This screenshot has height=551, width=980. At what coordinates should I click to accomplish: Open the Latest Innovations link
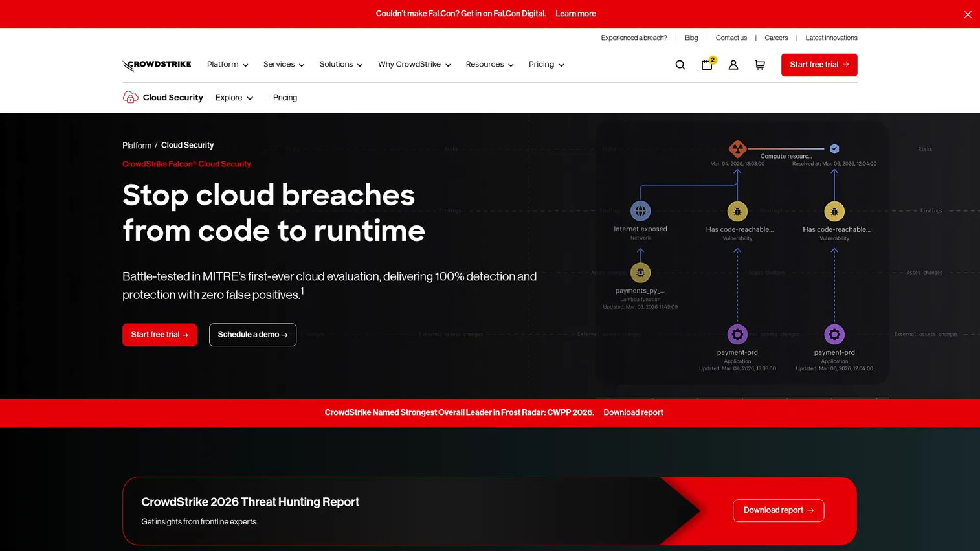831,38
